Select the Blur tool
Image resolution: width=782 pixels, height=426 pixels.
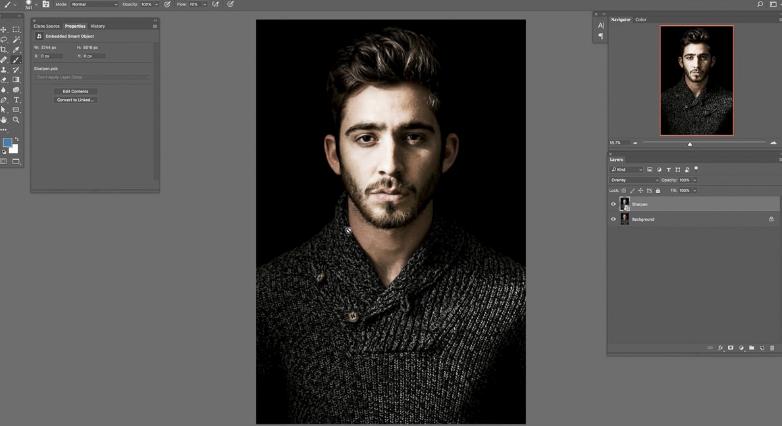[4, 90]
